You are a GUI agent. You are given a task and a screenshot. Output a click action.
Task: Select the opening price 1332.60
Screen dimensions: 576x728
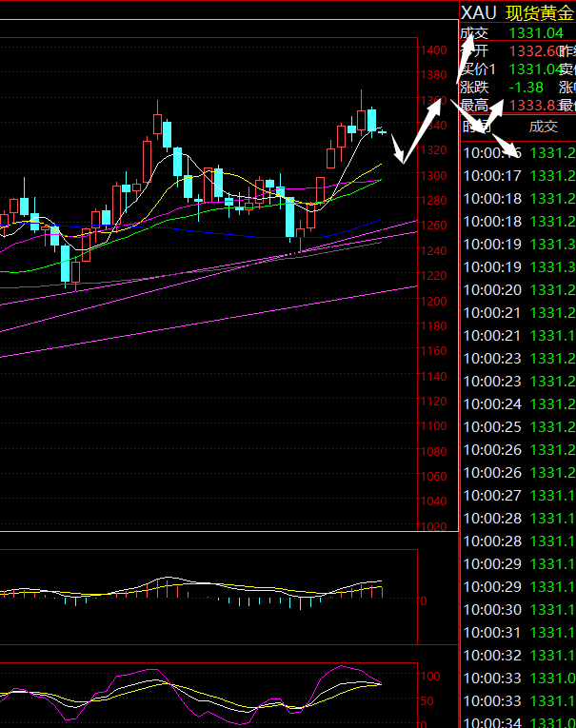point(536,51)
